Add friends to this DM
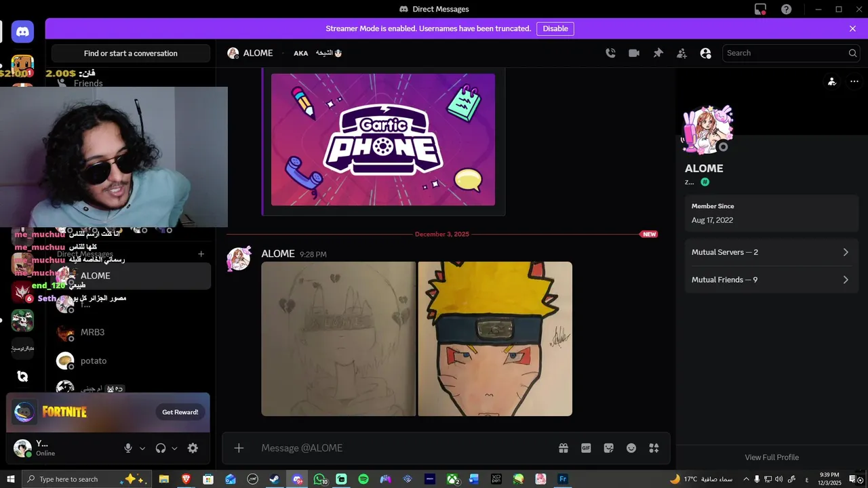 coord(682,53)
